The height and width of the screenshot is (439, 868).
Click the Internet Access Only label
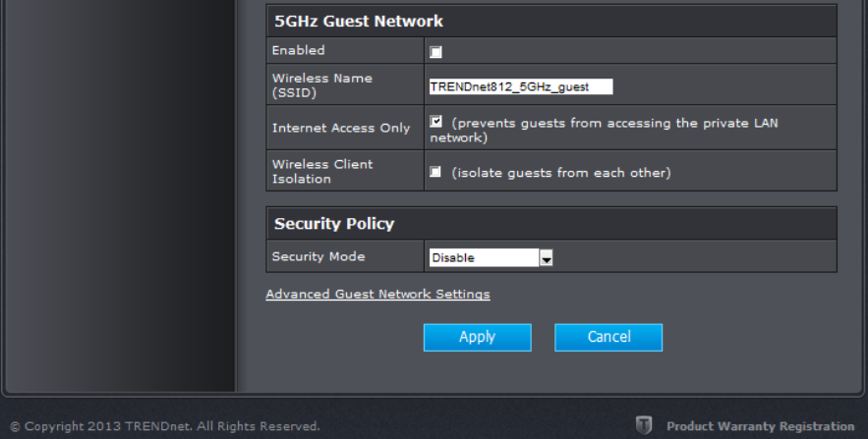[x=341, y=128]
